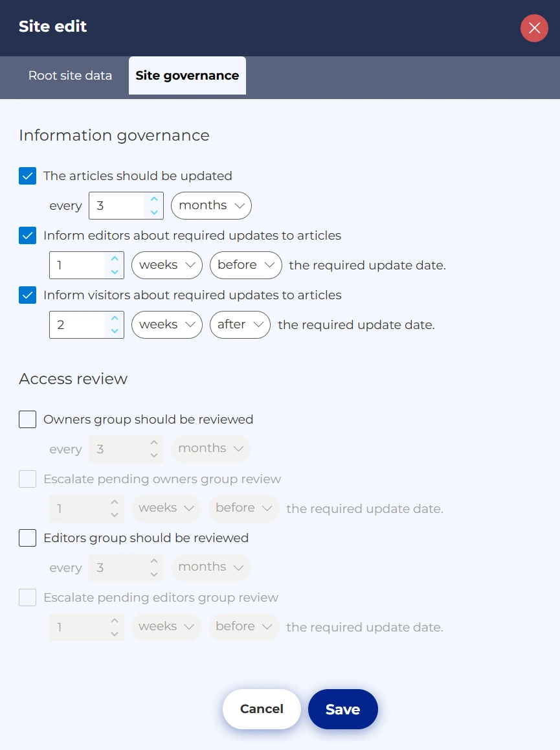Disable Inform visitors about required updates
Image resolution: width=560 pixels, height=750 pixels.
point(27,295)
